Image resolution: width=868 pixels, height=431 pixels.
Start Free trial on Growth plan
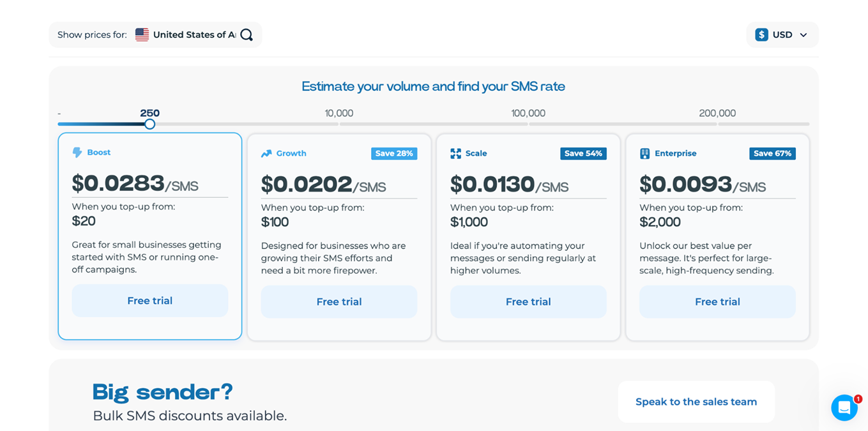click(x=339, y=302)
